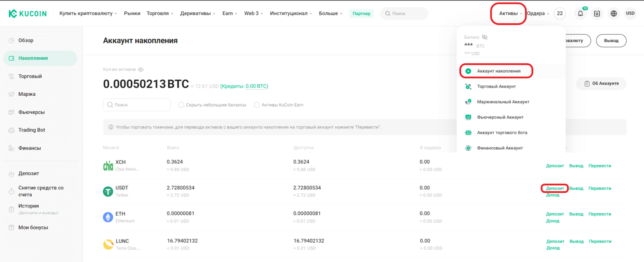
Task: Click the 'Вывод' button at top right
Action: tap(611, 41)
